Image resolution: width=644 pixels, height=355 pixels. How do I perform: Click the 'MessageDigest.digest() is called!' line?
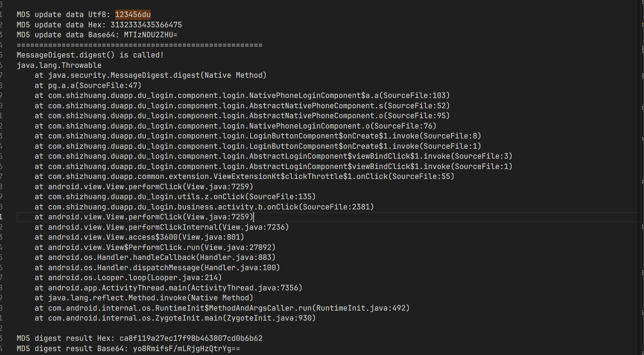pyautogui.click(x=90, y=55)
